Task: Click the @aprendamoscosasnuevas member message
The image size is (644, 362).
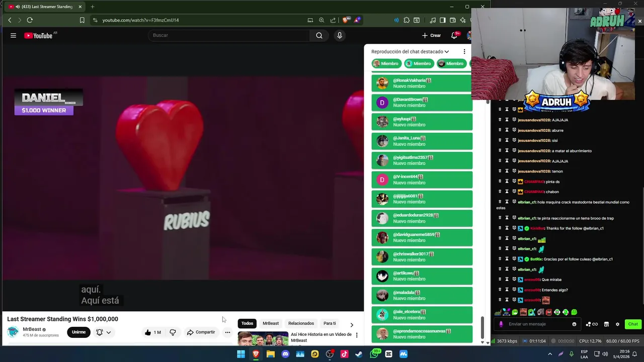Action: 422,334
